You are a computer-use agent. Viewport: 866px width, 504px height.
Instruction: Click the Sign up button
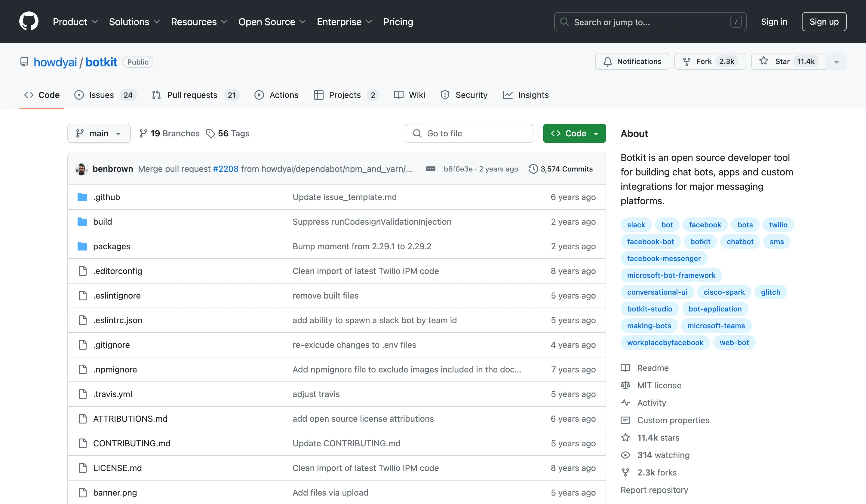(x=824, y=21)
